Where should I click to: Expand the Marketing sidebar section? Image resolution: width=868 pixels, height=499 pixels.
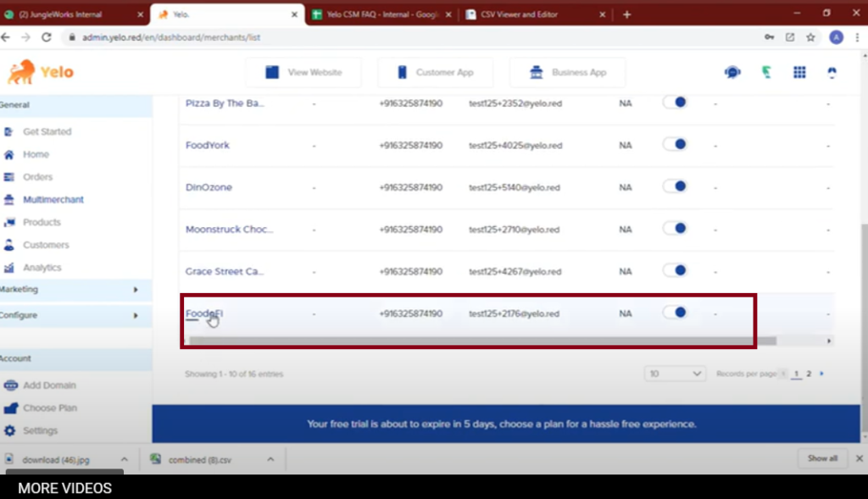[70, 290]
